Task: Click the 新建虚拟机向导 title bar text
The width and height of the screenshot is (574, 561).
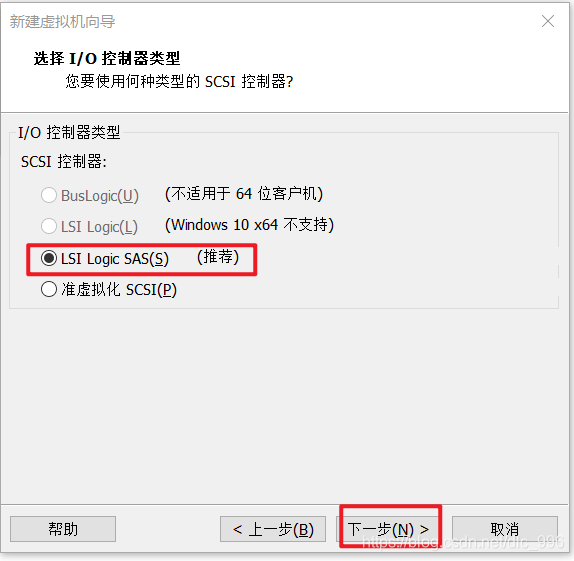Action: 62,22
